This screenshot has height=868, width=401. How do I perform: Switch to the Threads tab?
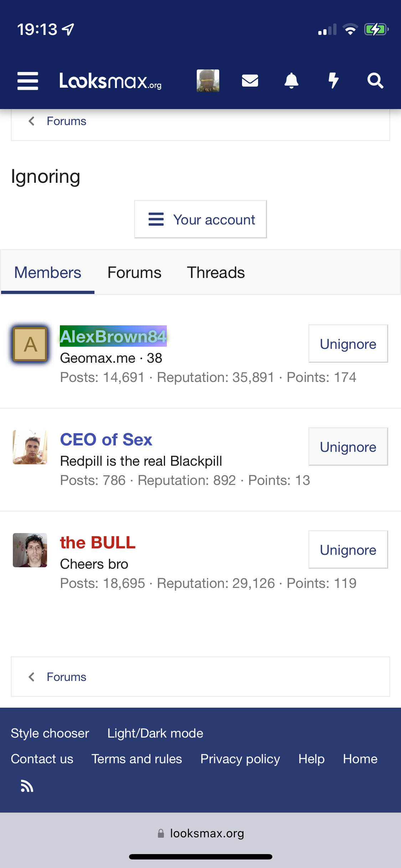(216, 273)
